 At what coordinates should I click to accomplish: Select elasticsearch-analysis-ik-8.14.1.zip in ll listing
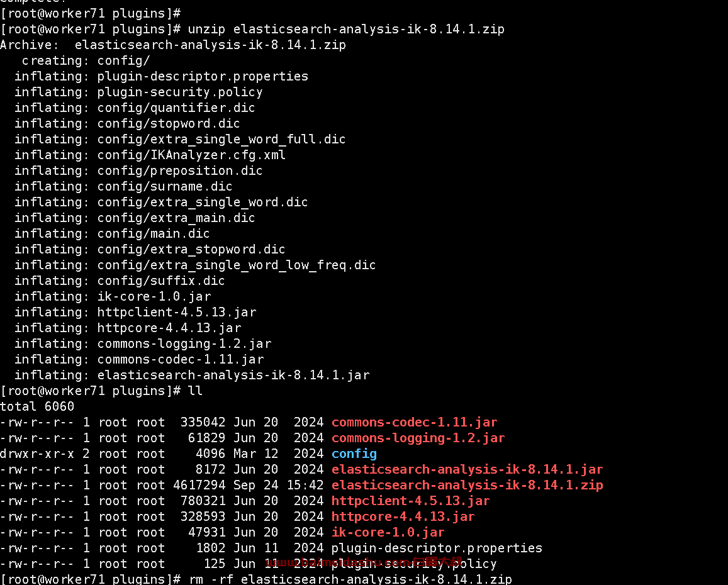[467, 485]
